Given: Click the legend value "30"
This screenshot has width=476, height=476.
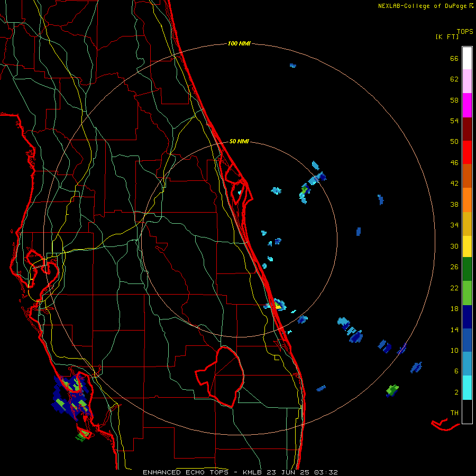Looking at the screenshot, I should click(x=454, y=246).
